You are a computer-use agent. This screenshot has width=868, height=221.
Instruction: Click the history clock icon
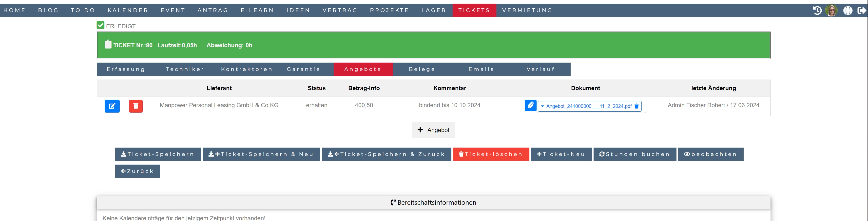pyautogui.click(x=817, y=10)
